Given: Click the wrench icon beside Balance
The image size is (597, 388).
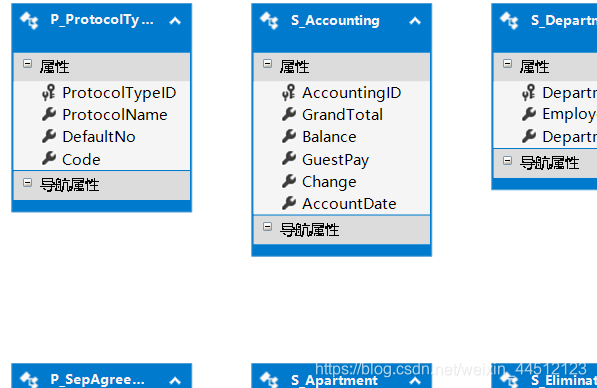Looking at the screenshot, I should (x=289, y=136).
